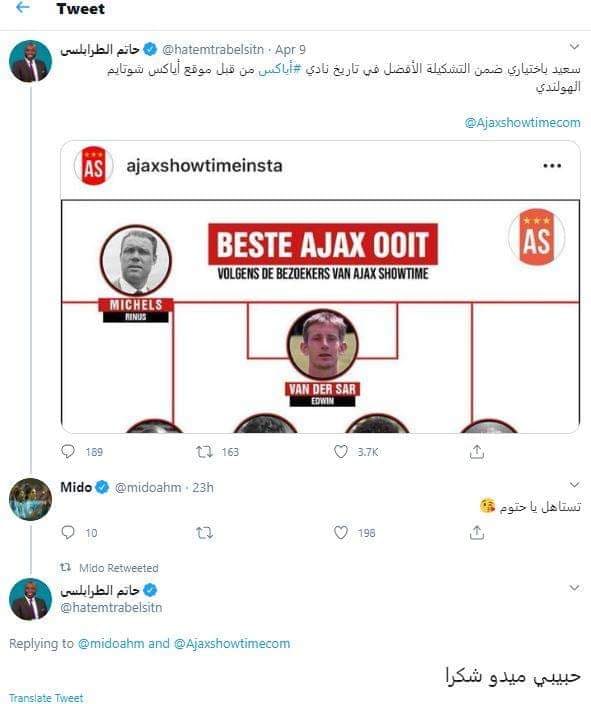Open options chevron on first tweet

point(574,46)
